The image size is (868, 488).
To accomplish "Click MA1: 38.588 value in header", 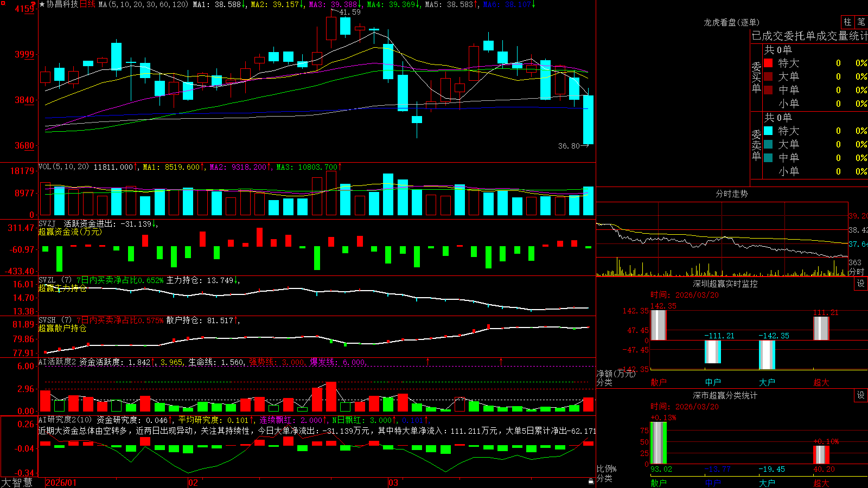I will click(x=219, y=4).
